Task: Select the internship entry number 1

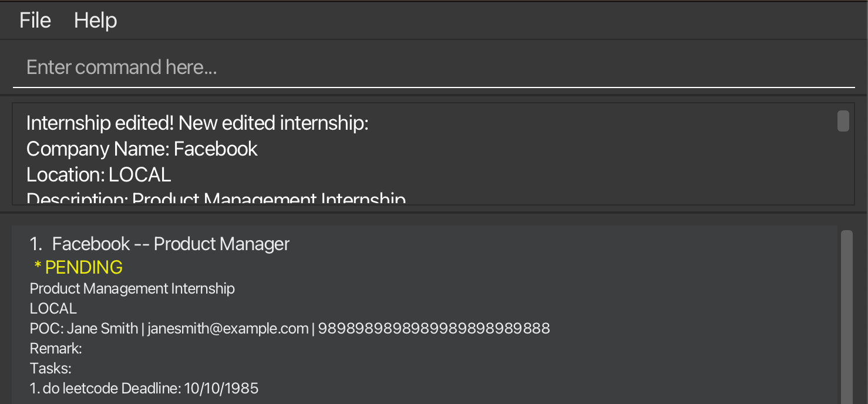Action: pyautogui.click(x=36, y=243)
